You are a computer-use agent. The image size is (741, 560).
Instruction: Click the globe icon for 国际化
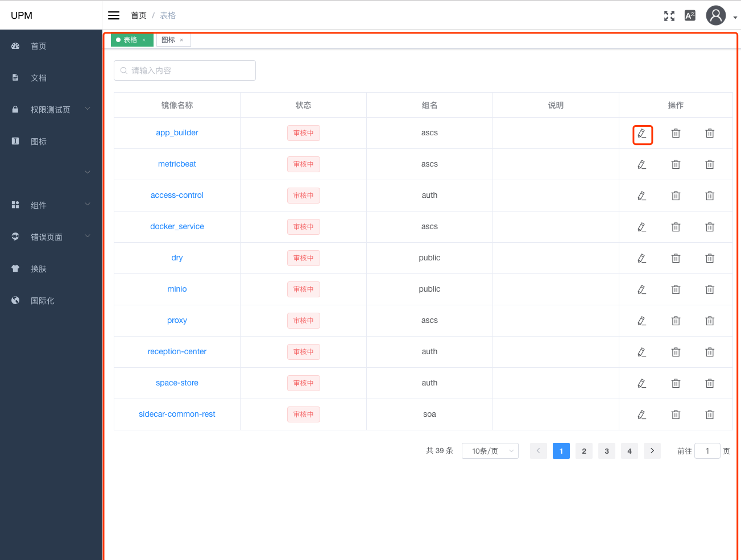pos(15,300)
